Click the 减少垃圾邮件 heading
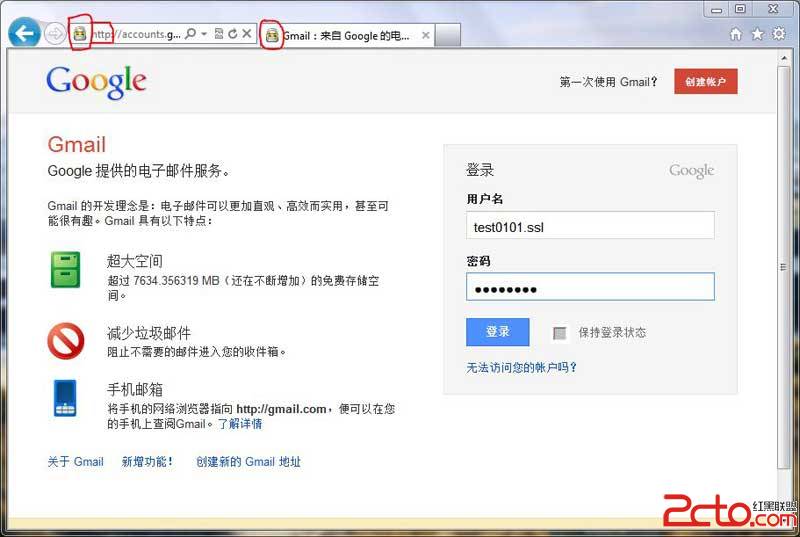Image resolution: width=800 pixels, height=537 pixels. 149,334
